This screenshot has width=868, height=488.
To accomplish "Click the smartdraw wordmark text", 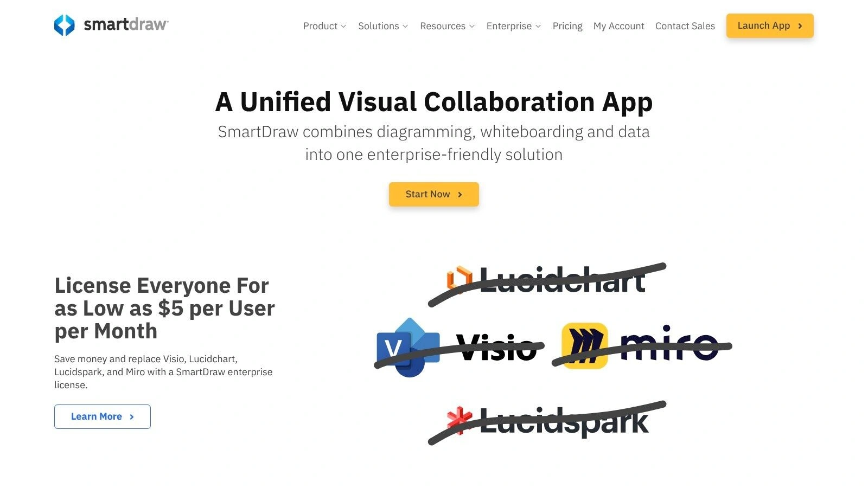I will coord(126,25).
